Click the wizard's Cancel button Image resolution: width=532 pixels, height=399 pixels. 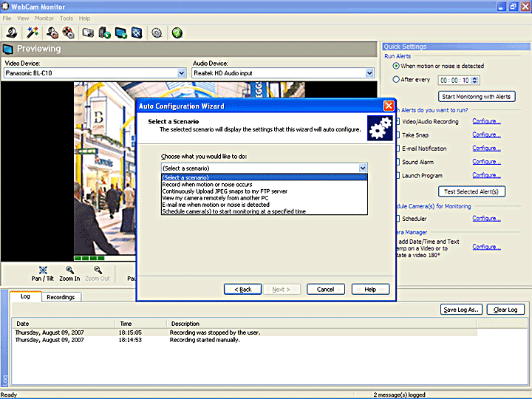coord(326,290)
